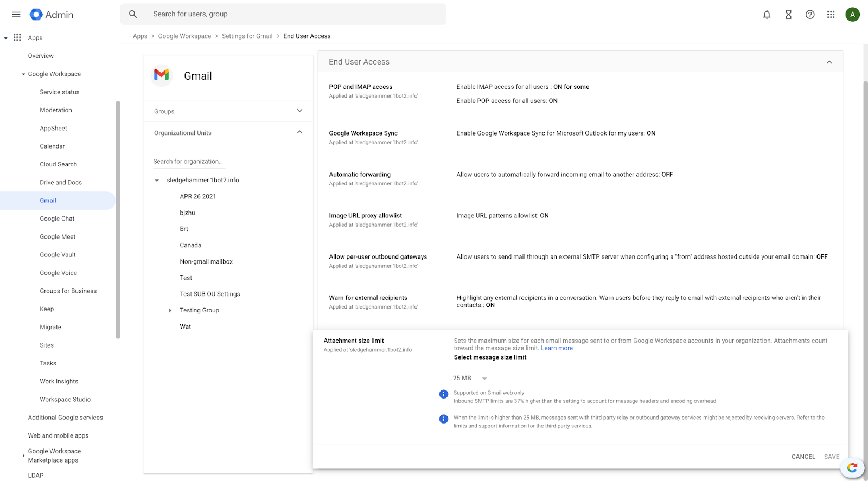Collapse the End User Access panel
Viewport: 868px width, 481px height.
point(829,62)
